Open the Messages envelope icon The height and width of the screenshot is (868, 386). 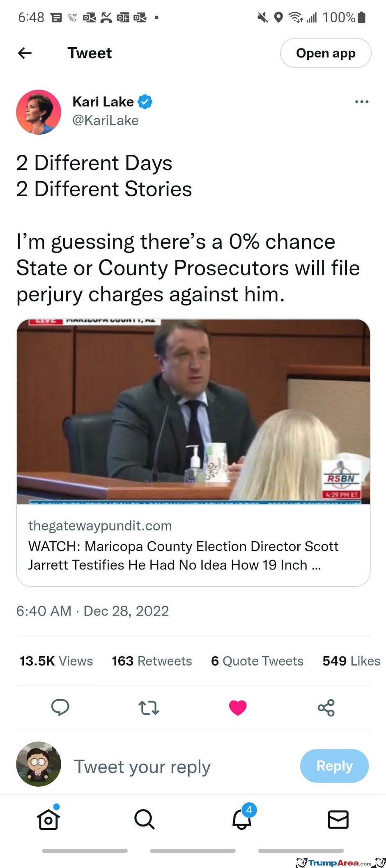tap(338, 820)
